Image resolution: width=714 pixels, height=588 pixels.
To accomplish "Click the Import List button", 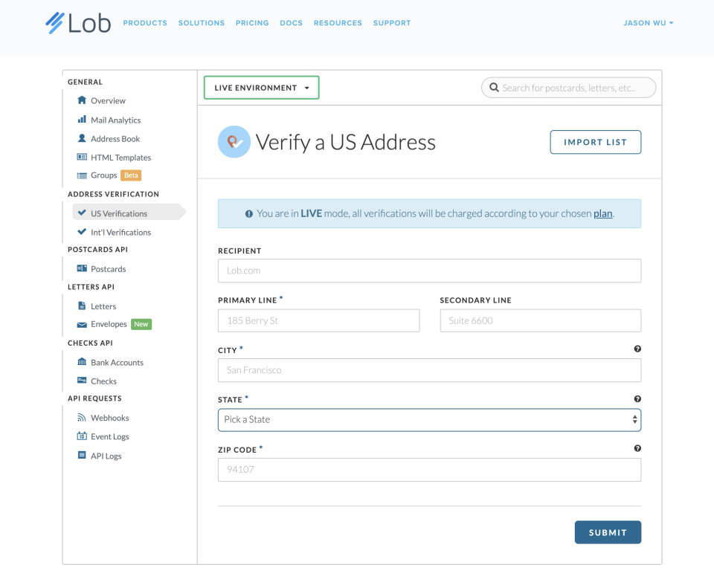I will (x=595, y=142).
